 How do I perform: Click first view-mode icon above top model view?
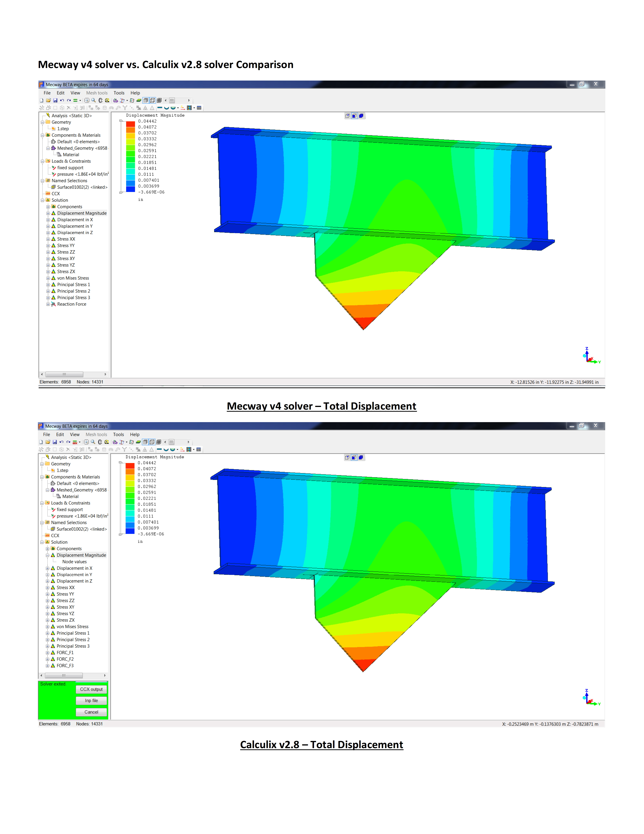tap(348, 116)
